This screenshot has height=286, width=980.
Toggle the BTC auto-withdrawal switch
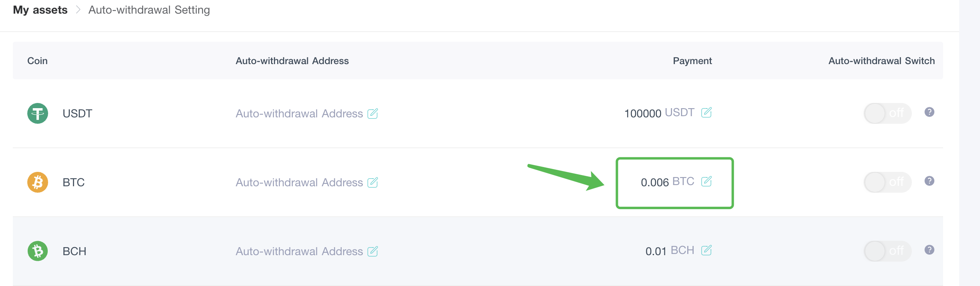click(887, 182)
